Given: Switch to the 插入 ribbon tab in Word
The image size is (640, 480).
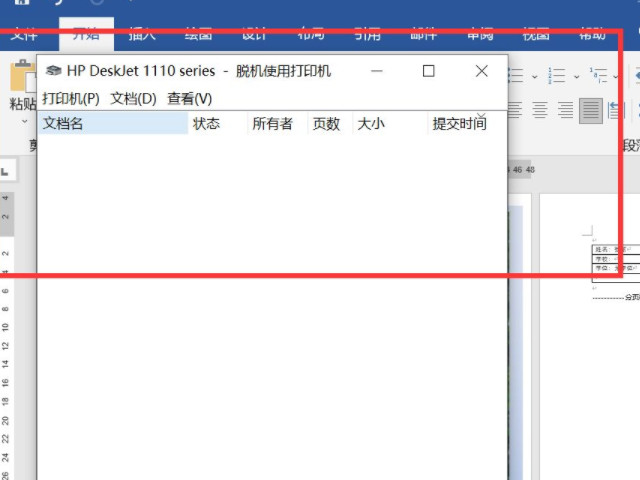Looking at the screenshot, I should click(x=142, y=35).
